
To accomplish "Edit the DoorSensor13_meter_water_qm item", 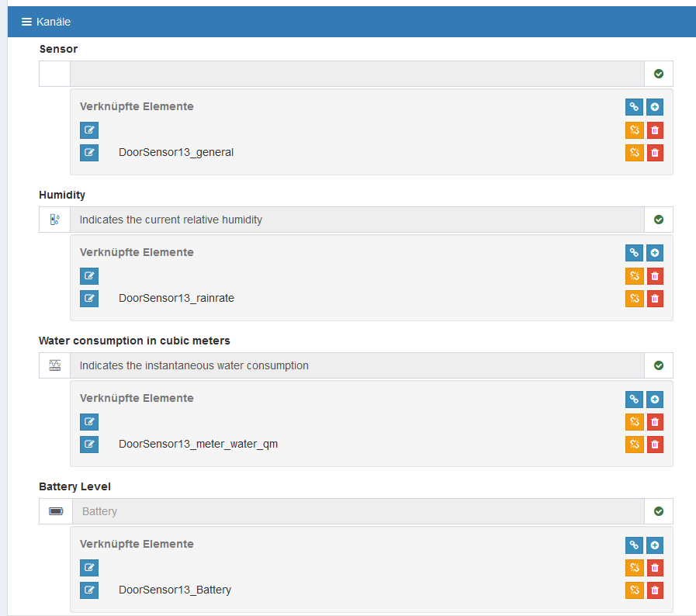I will (x=89, y=445).
